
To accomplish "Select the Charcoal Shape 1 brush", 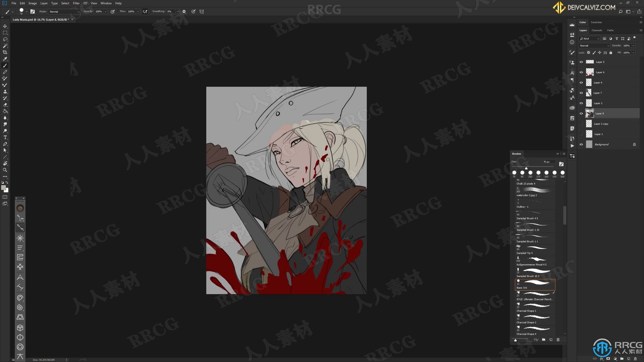I will coord(535,308).
